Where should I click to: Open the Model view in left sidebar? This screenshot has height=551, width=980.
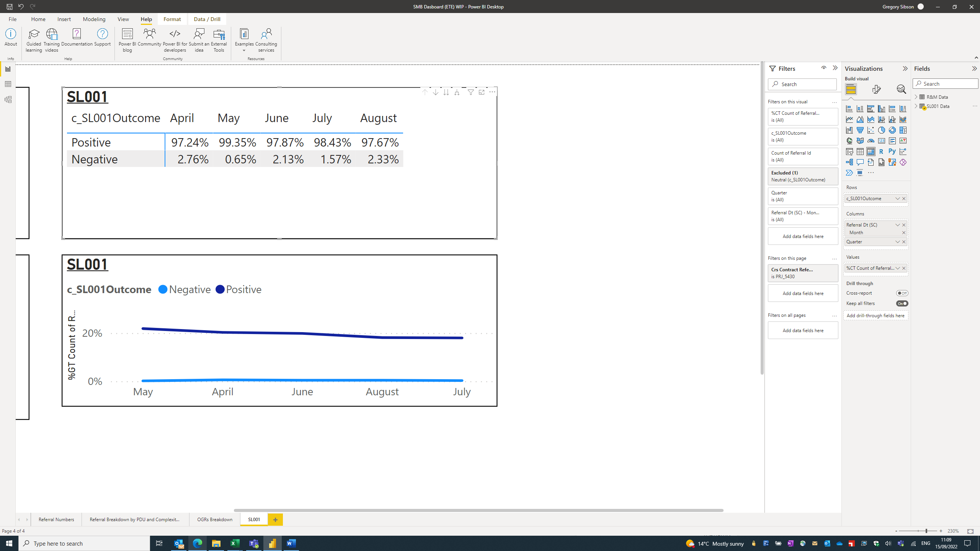(x=8, y=99)
